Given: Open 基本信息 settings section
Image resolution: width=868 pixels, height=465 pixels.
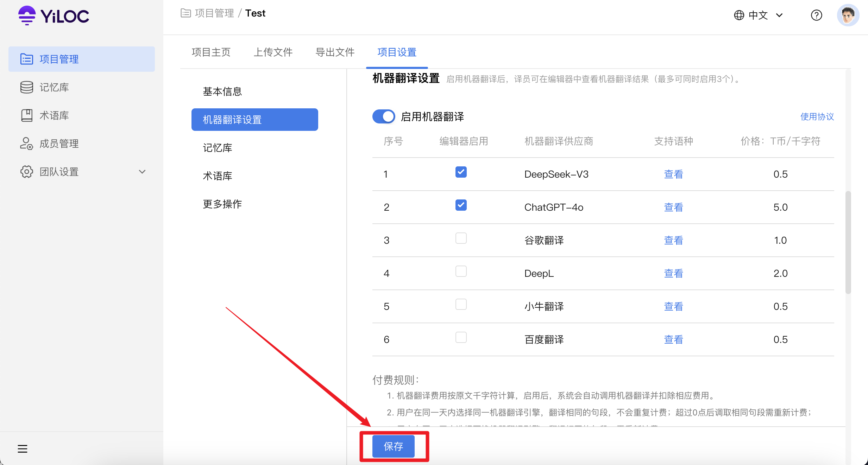Looking at the screenshot, I should (x=222, y=91).
